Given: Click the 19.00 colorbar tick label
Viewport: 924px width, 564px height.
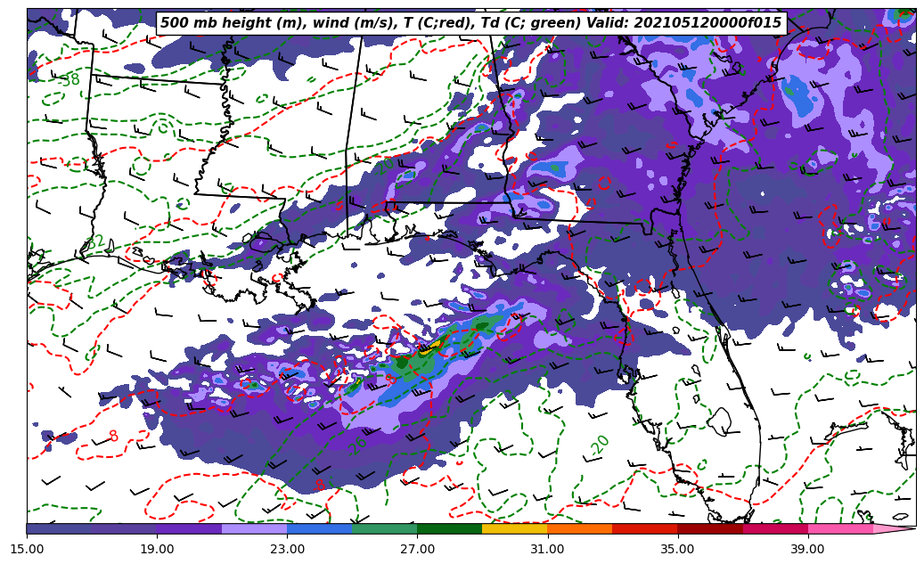Looking at the screenshot, I should pos(157,549).
